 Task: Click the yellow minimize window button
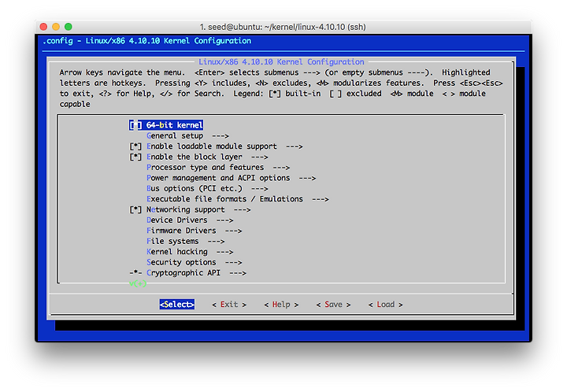(x=56, y=27)
